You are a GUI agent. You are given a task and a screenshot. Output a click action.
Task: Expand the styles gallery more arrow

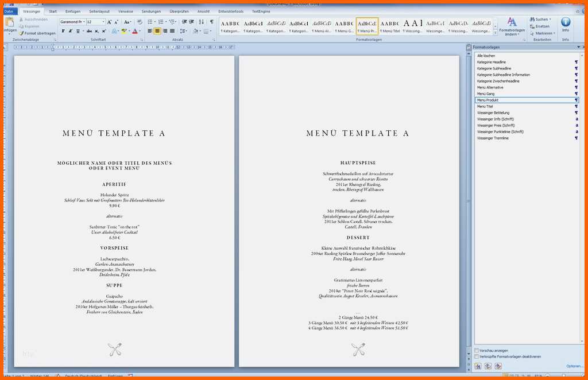point(494,33)
